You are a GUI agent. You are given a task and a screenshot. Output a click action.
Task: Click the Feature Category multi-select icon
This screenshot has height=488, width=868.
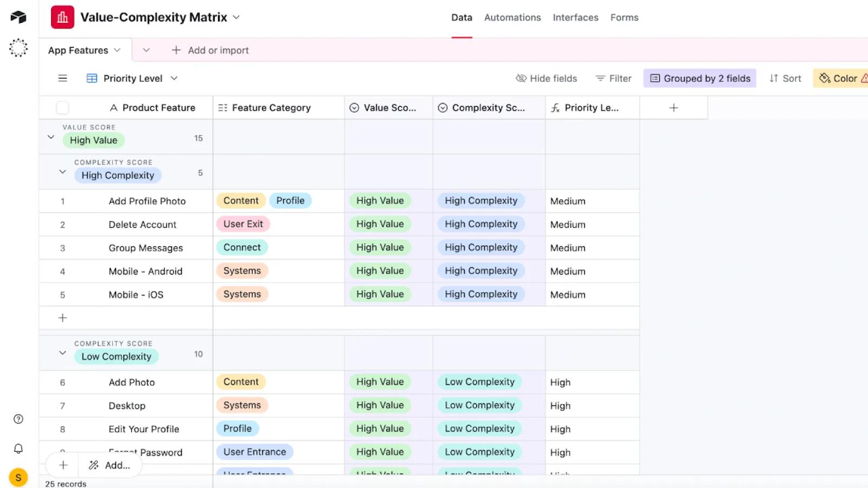pos(222,107)
